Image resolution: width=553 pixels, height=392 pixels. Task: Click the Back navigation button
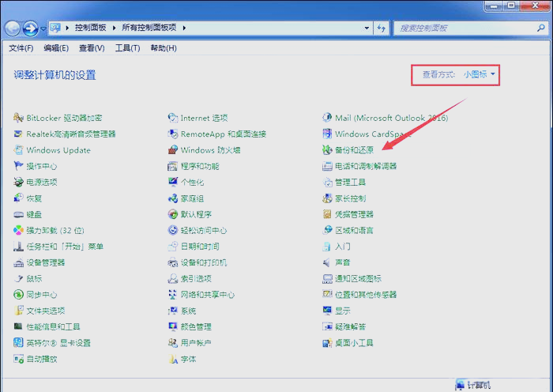(13, 28)
